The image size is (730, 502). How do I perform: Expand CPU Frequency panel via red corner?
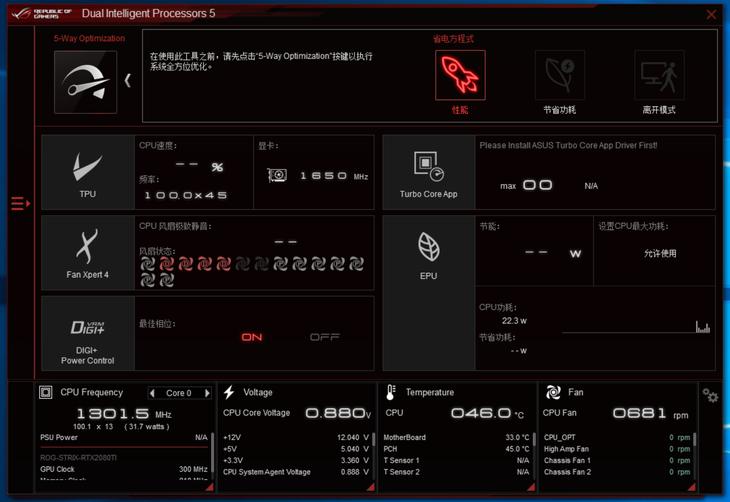coord(209,487)
